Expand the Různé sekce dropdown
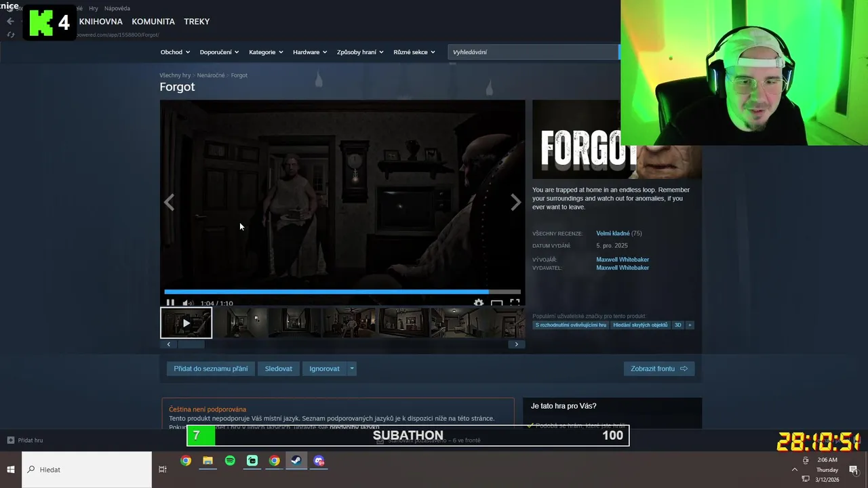 pyautogui.click(x=414, y=52)
